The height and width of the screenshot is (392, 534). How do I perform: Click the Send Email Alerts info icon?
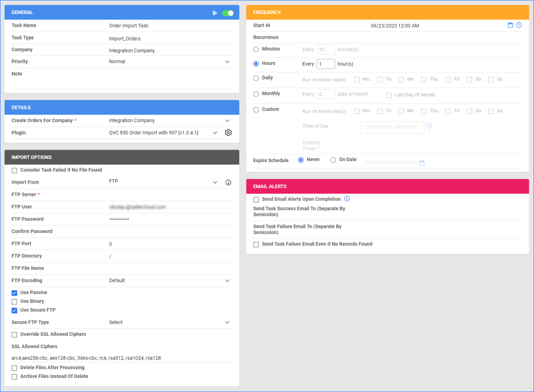347,199
